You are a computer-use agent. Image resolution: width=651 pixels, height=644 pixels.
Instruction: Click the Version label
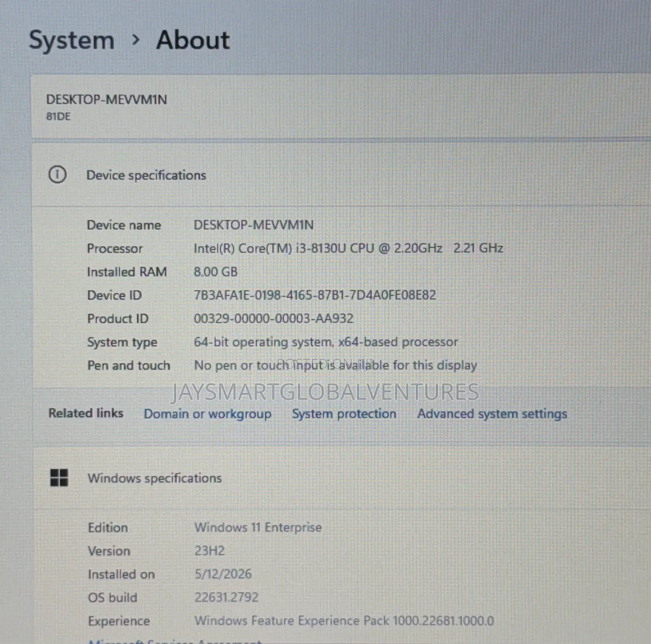pyautogui.click(x=109, y=551)
